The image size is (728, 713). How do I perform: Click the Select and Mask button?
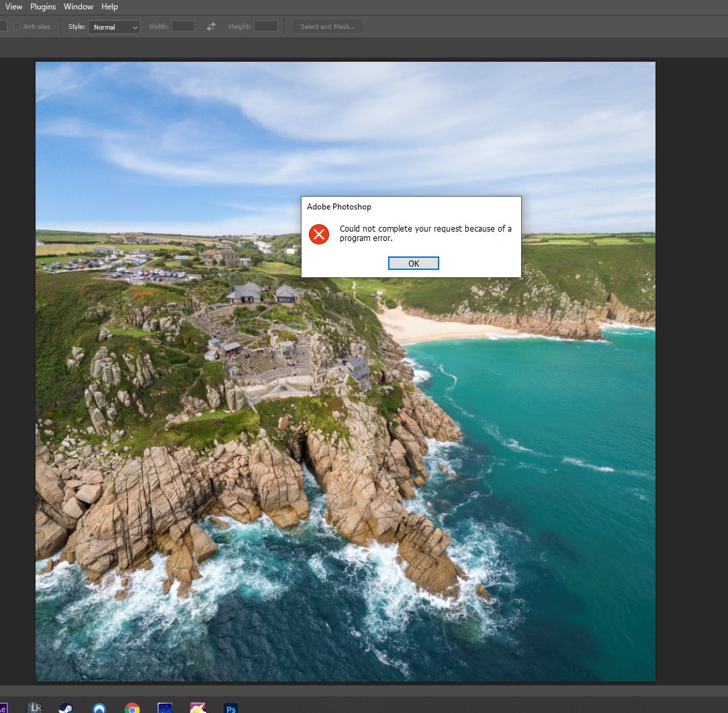click(328, 26)
